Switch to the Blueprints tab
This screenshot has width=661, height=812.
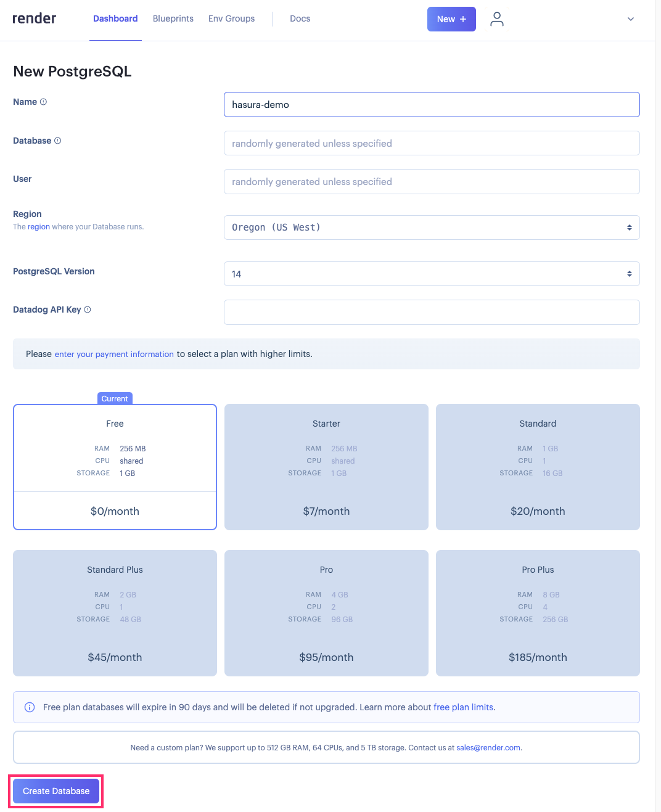(173, 18)
